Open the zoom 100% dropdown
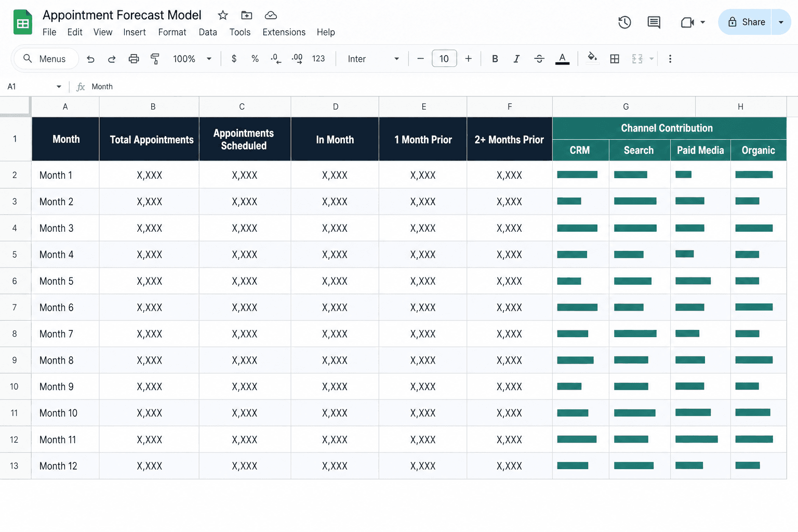 (192, 59)
